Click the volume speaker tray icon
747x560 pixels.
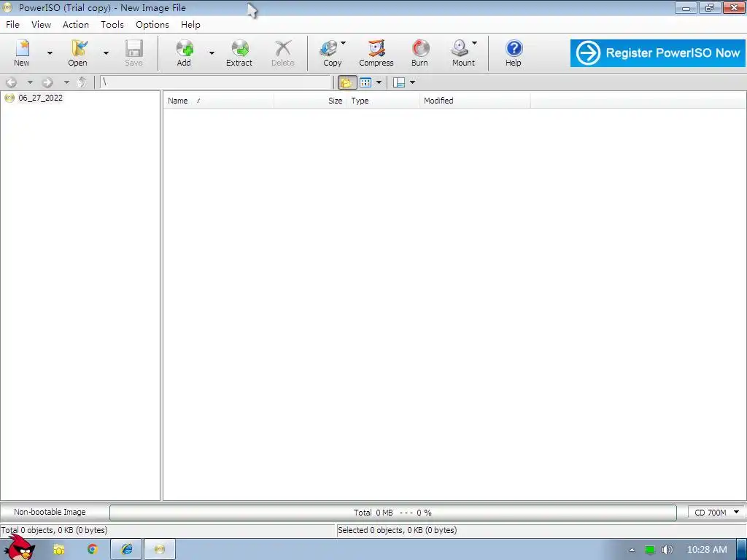click(667, 550)
